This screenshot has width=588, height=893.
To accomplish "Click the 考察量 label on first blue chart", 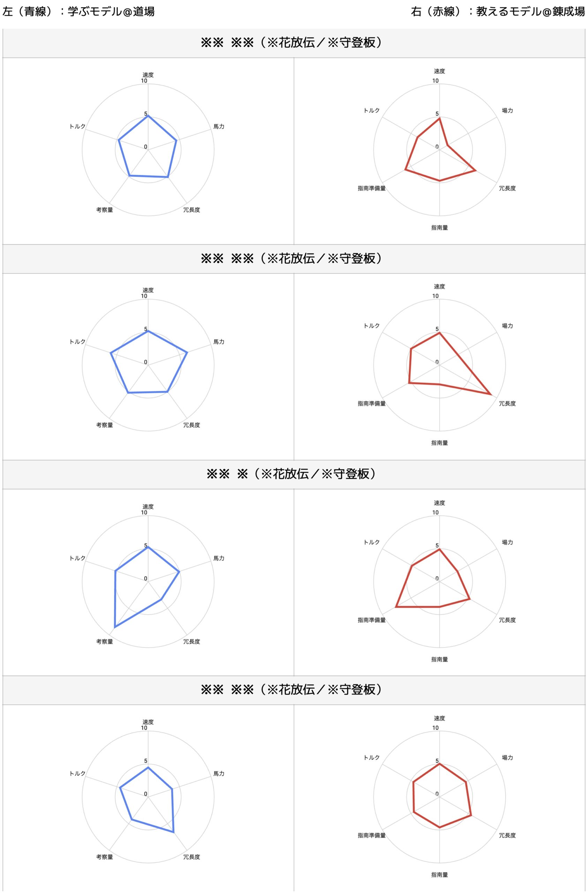I will (104, 210).
